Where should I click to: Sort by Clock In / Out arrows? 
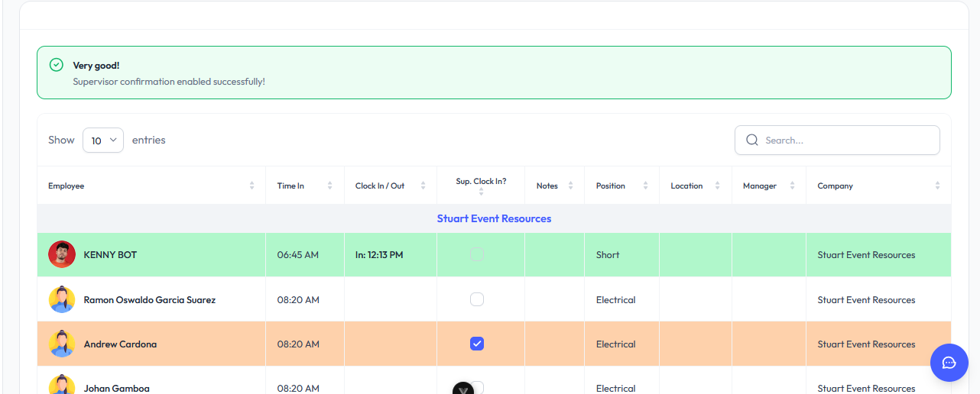[423, 186]
